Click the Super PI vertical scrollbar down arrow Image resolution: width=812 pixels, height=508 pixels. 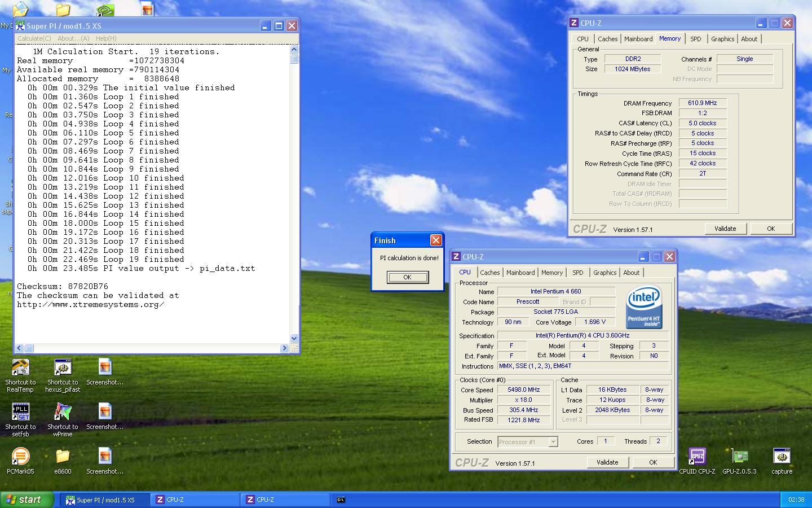[294, 338]
